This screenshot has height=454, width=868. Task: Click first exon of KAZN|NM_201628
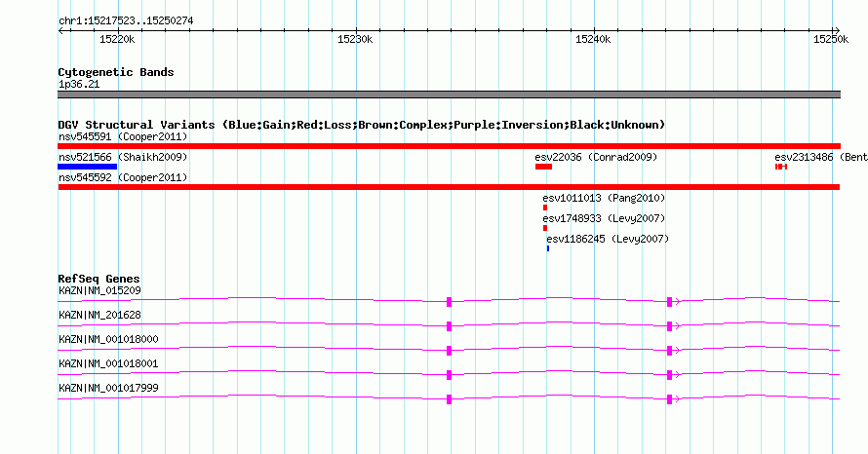click(449, 326)
